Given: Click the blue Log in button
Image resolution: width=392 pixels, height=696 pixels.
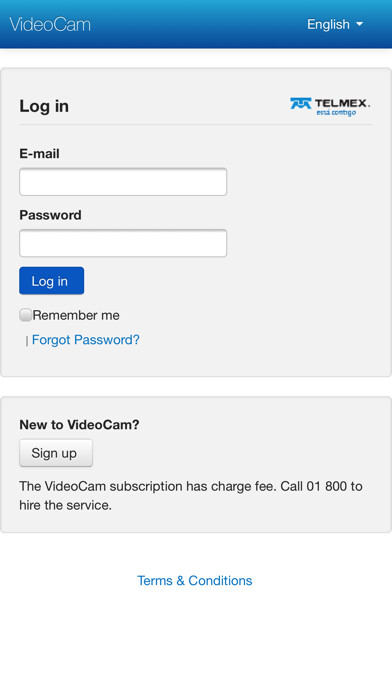Looking at the screenshot, I should 51,281.
